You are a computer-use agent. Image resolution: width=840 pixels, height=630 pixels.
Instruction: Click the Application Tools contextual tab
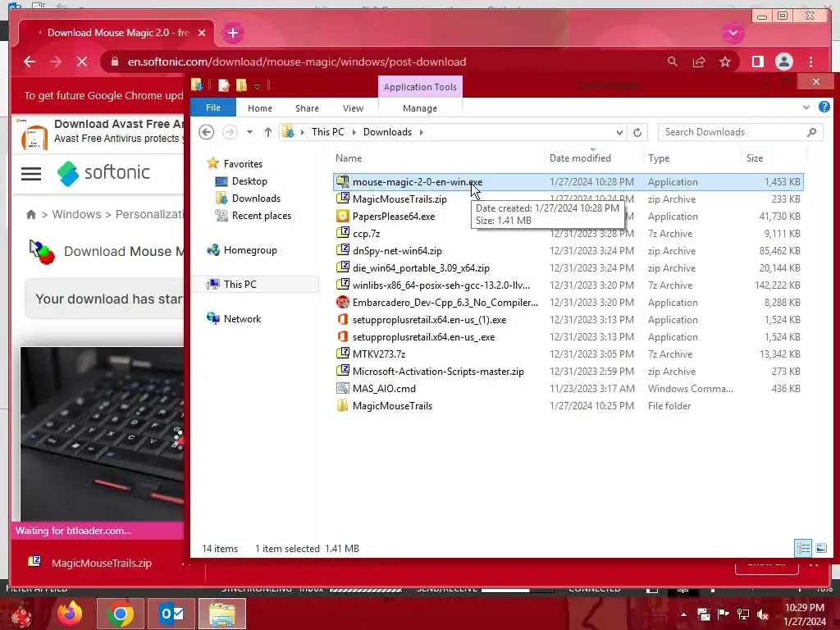(420, 87)
